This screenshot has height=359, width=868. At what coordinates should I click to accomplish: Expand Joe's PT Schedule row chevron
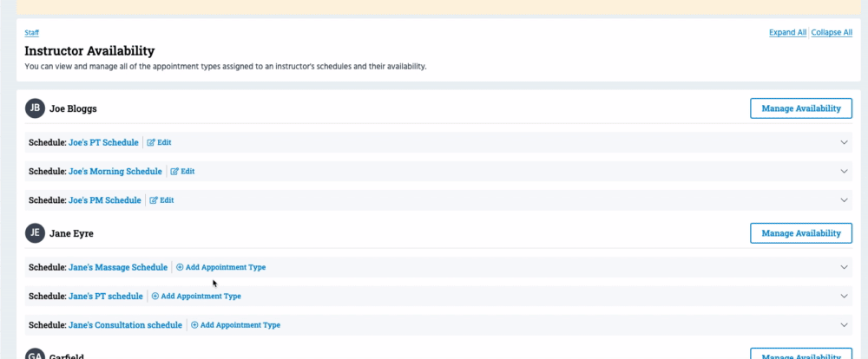click(x=845, y=142)
